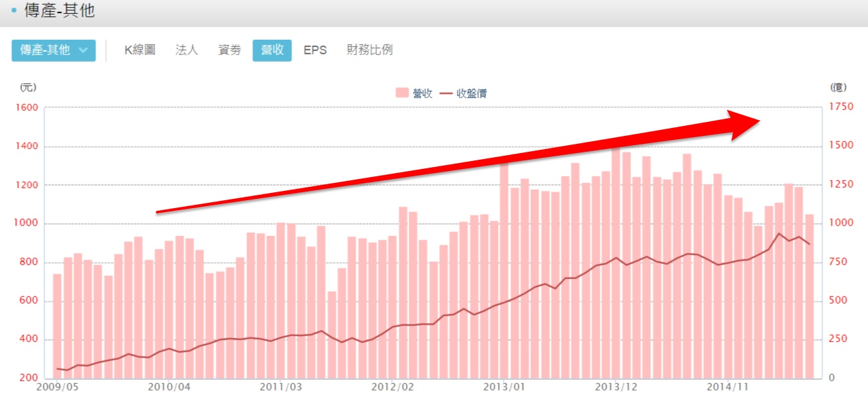Select the 資券 tab
This screenshot has width=868, height=409.
click(x=230, y=50)
